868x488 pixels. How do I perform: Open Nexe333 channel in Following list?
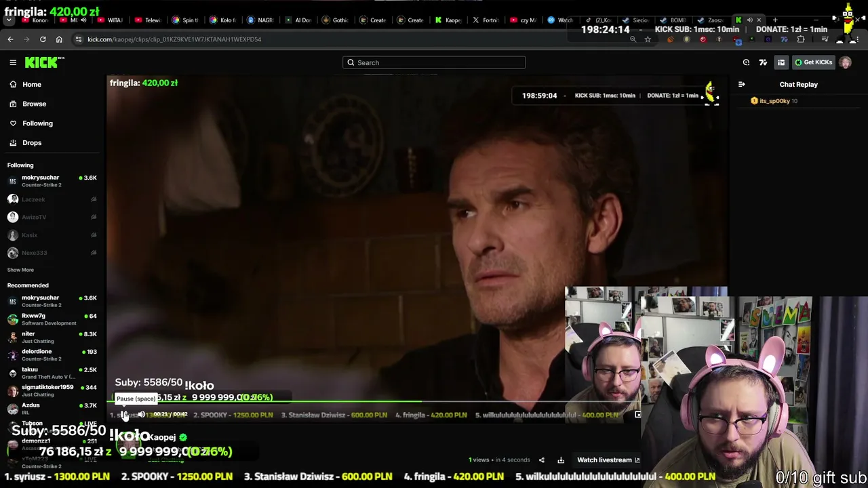tap(52, 253)
